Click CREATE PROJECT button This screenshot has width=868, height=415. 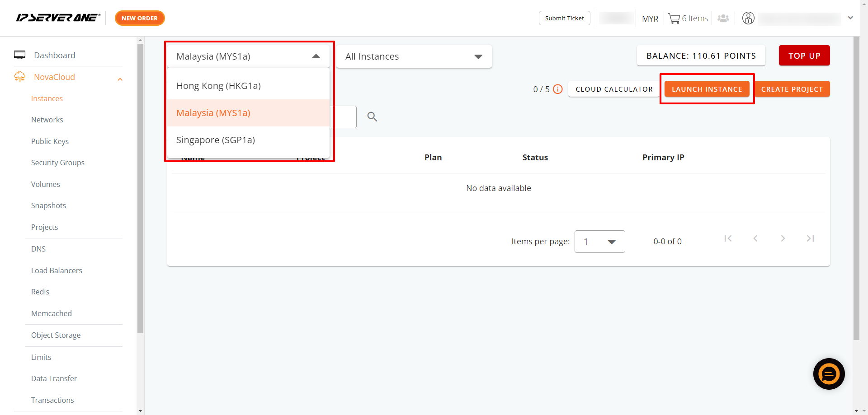[792, 89]
